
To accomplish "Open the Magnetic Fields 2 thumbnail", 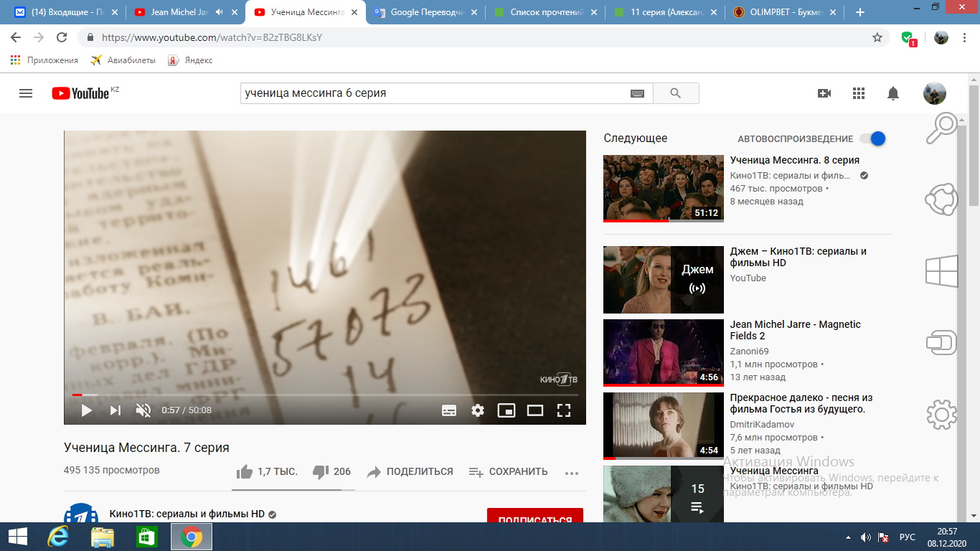I will [x=664, y=352].
